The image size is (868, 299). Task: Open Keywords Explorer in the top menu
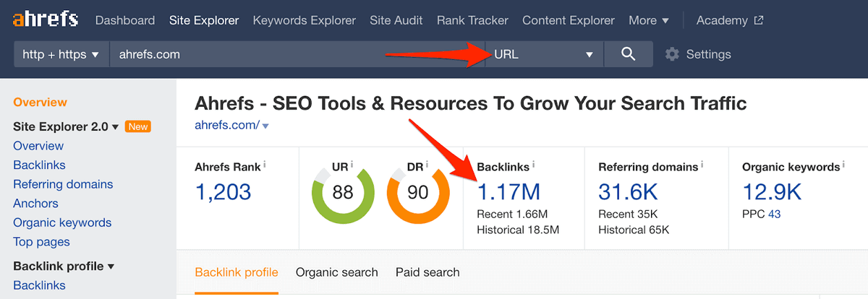coord(304,20)
